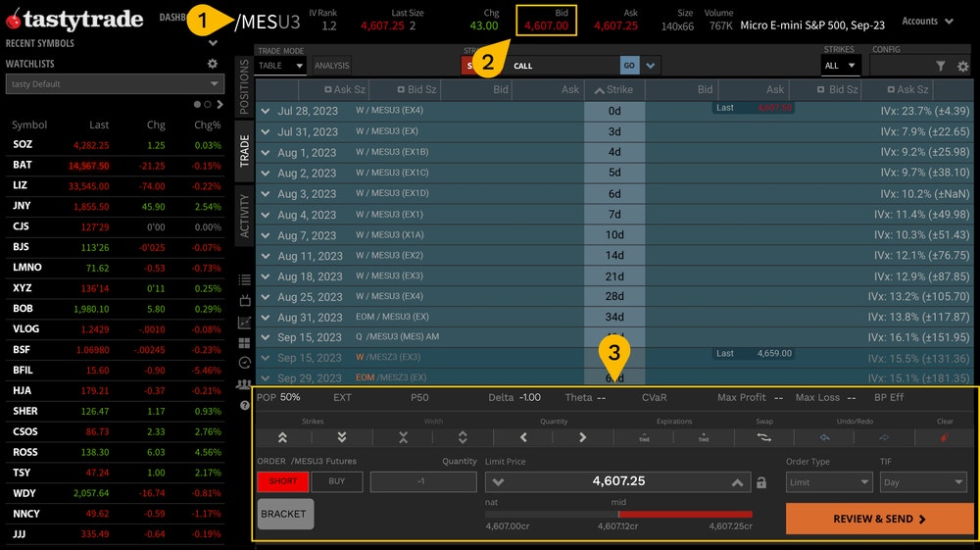Select VLOG row in the watchlist
The image size is (980, 550).
coord(115,328)
